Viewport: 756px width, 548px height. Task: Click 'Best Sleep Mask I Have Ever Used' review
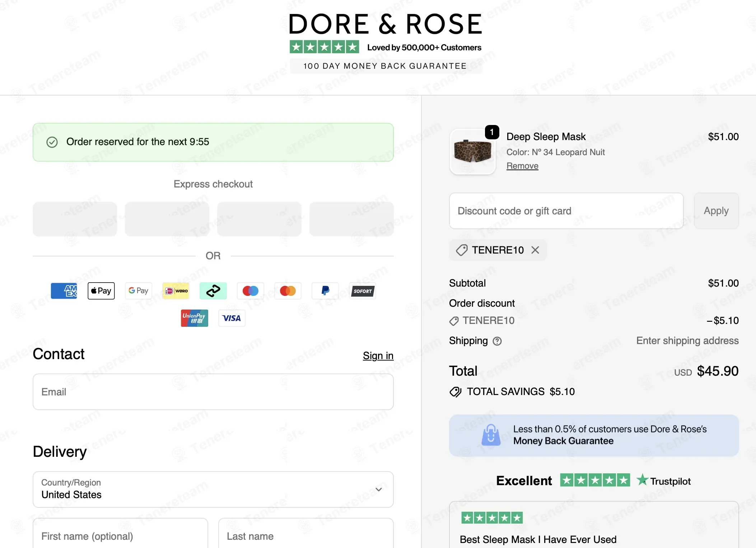click(538, 539)
